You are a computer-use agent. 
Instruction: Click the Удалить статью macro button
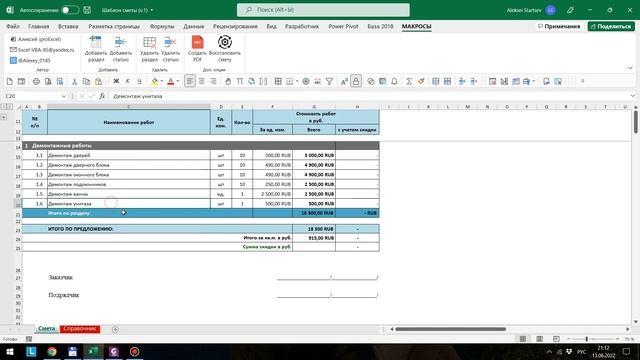171,49
